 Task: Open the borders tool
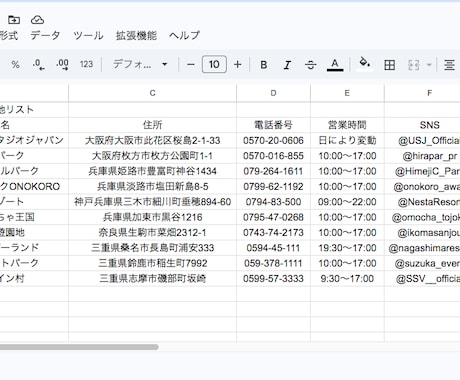point(389,65)
